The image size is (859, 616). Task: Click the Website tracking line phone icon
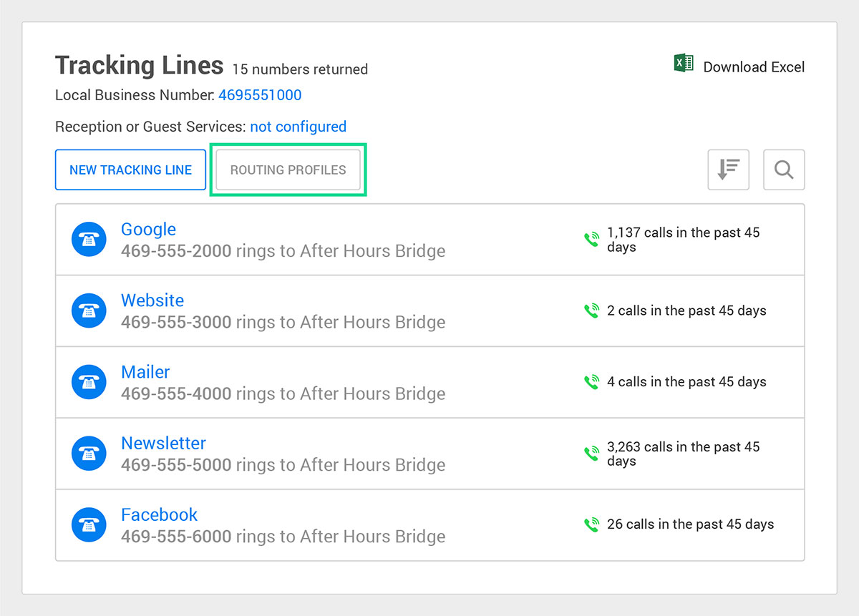tap(89, 311)
